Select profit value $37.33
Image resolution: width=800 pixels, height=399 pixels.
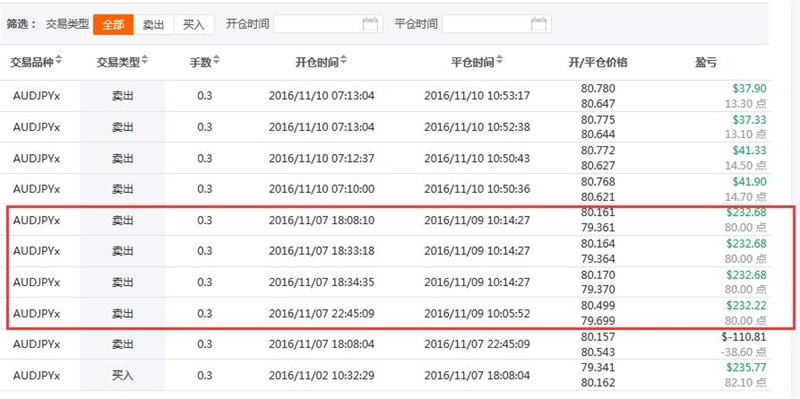click(x=749, y=119)
